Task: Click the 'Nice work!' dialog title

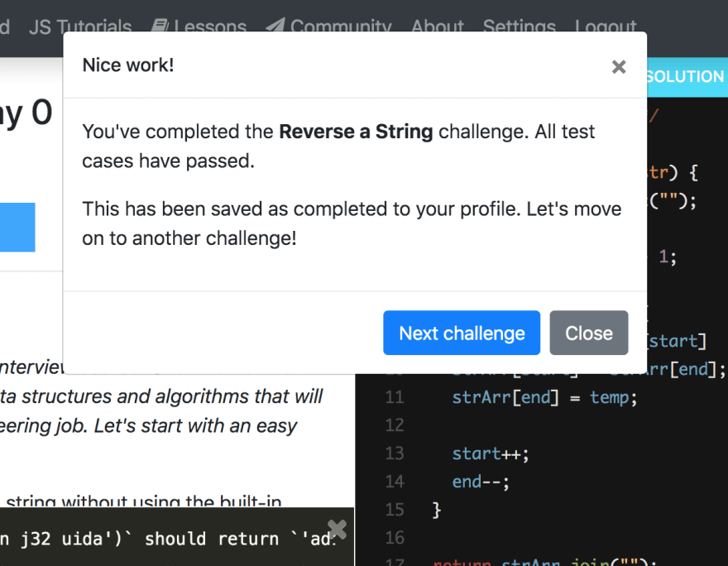Action: pos(128,65)
